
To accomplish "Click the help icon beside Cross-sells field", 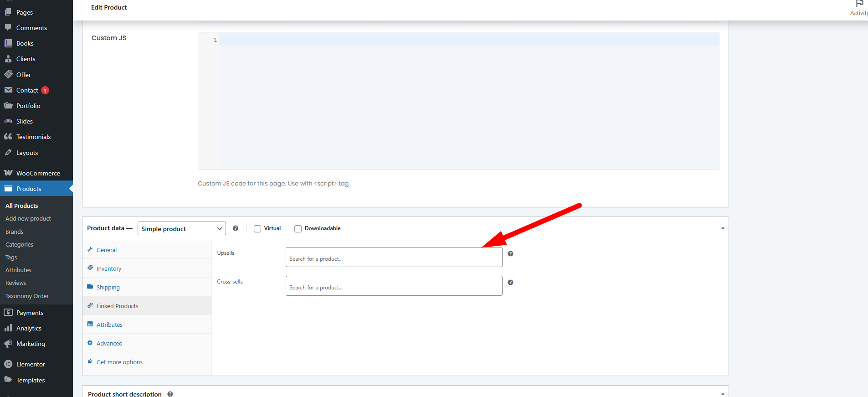I will pyautogui.click(x=510, y=283).
